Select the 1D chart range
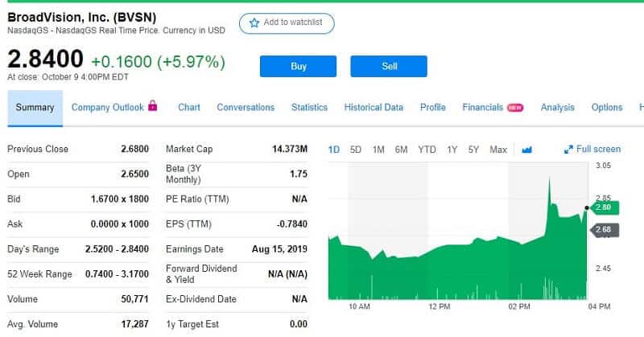Viewport: 644px width, 337px height. point(334,150)
